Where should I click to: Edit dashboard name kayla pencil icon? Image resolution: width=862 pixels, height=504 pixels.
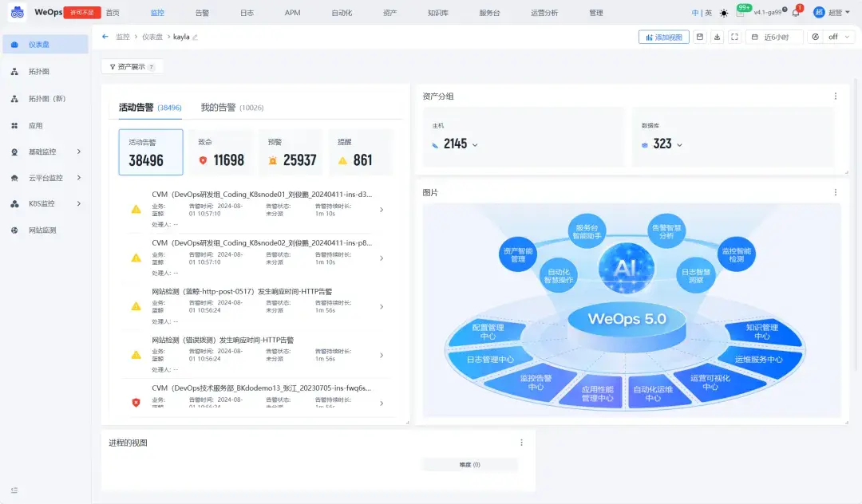tap(195, 37)
